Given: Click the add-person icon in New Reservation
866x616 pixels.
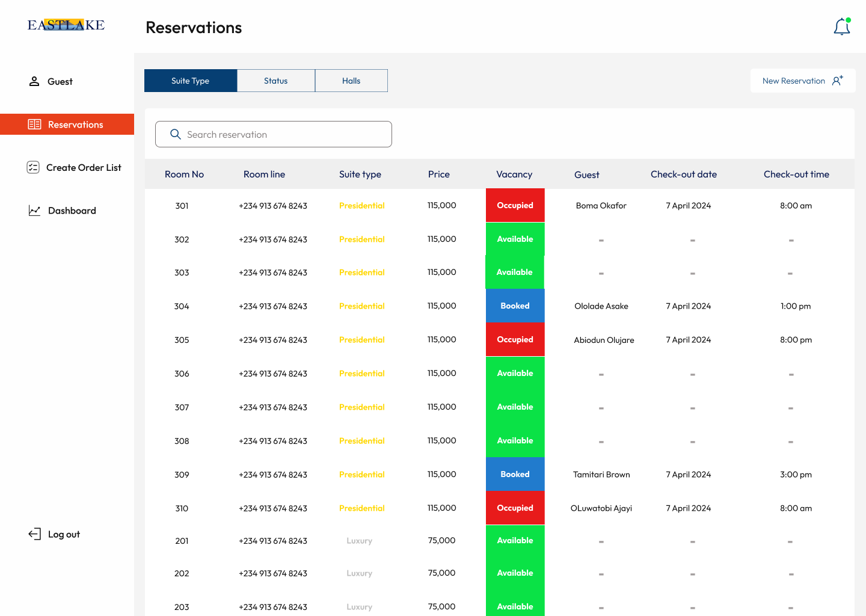Looking at the screenshot, I should (x=838, y=81).
